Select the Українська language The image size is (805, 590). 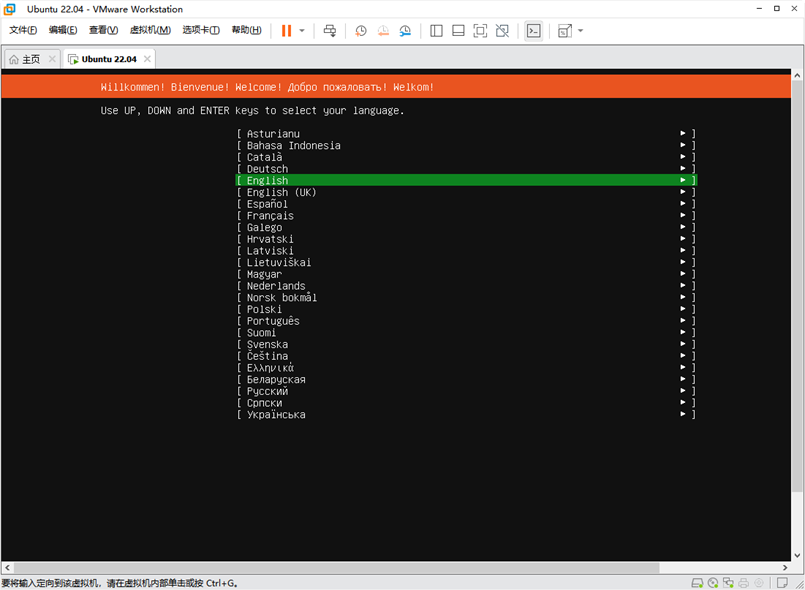466,414
